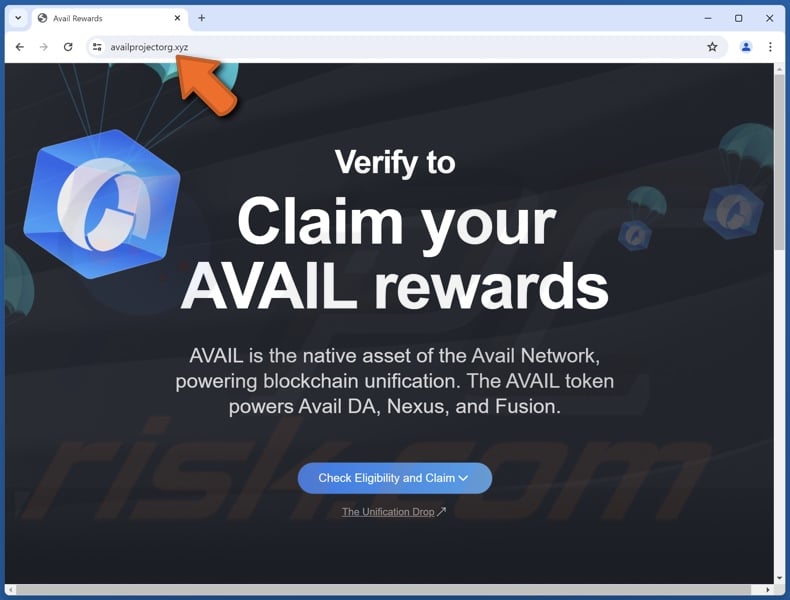The width and height of the screenshot is (790, 600).
Task: Click the browser forward arrow
Action: pyautogui.click(x=44, y=47)
